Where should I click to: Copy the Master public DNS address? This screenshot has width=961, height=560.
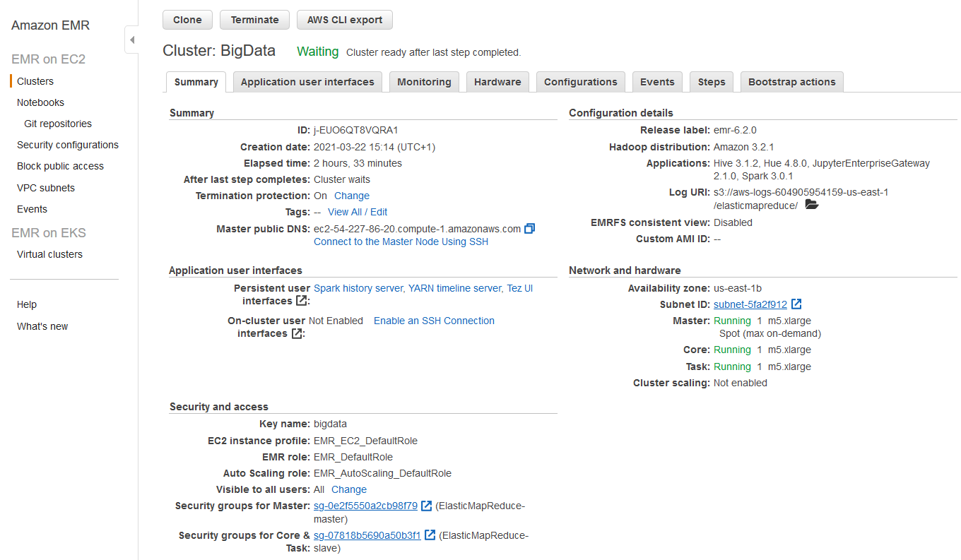pos(530,229)
